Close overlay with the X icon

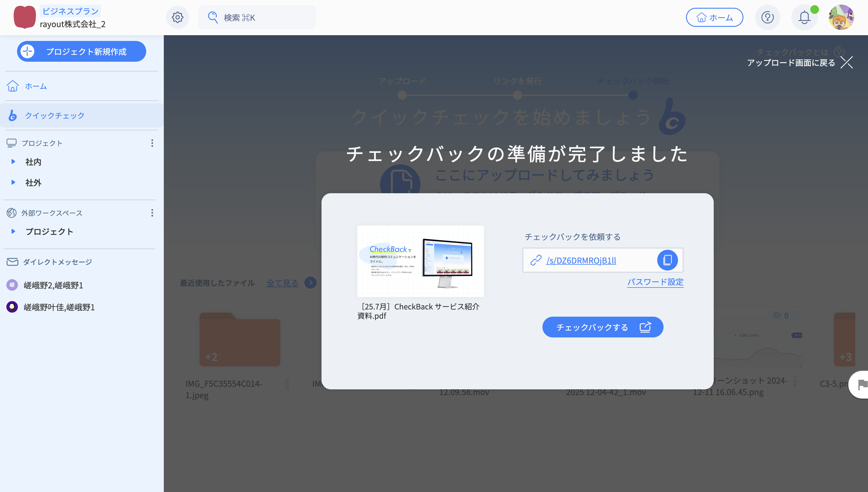[x=846, y=63]
